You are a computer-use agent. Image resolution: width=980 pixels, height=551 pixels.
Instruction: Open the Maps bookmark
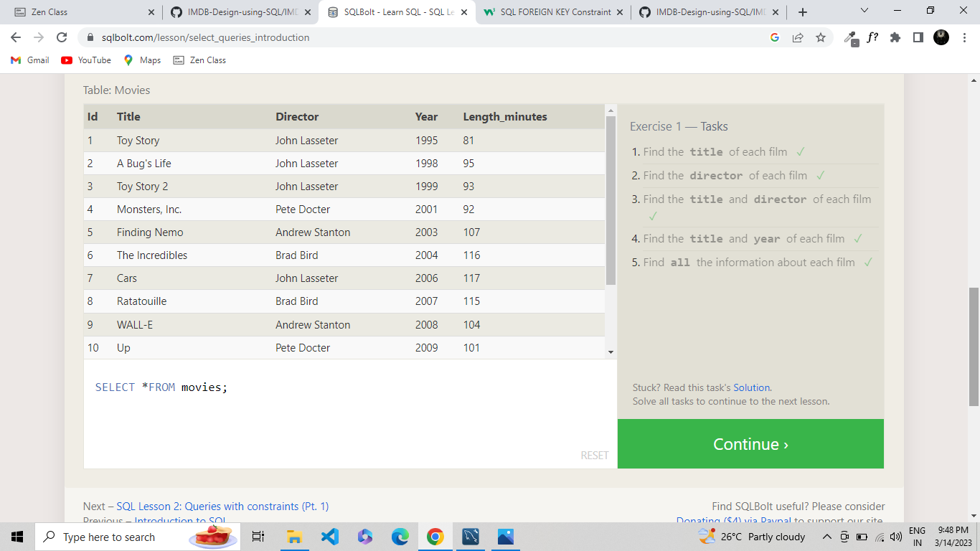tap(142, 60)
